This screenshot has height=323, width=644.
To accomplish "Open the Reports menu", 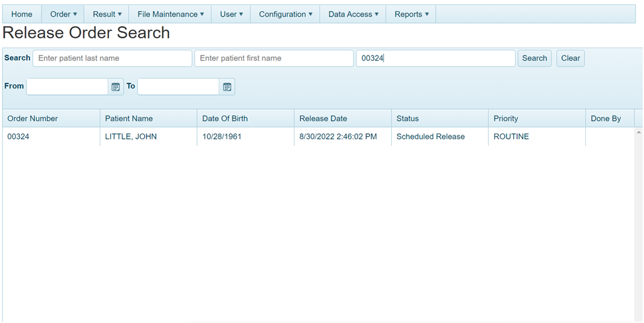I will (x=411, y=14).
